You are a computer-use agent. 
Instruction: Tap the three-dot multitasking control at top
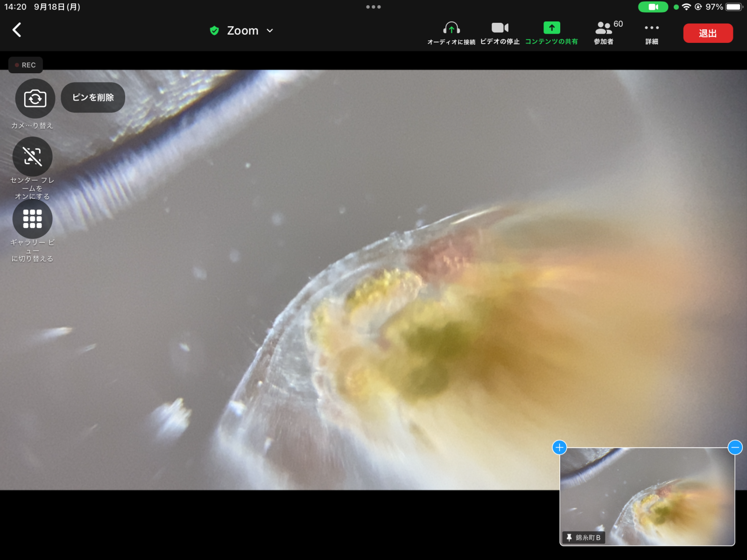point(373,7)
